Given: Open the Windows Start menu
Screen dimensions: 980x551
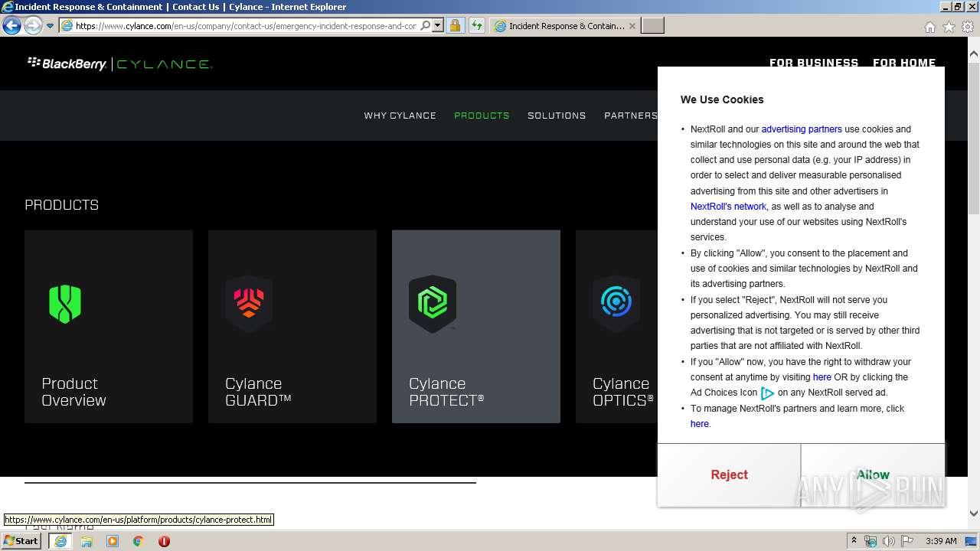Looking at the screenshot, I should point(21,541).
